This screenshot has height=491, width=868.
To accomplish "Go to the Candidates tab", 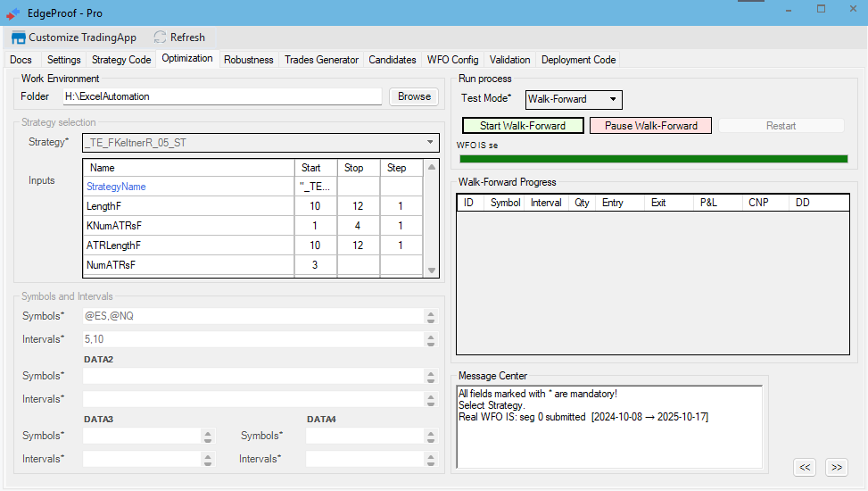I will [393, 60].
